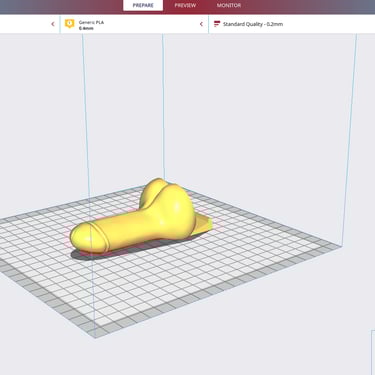The height and width of the screenshot is (375, 375).
Task: Click the Generic PLA material icon
Action: click(x=69, y=24)
